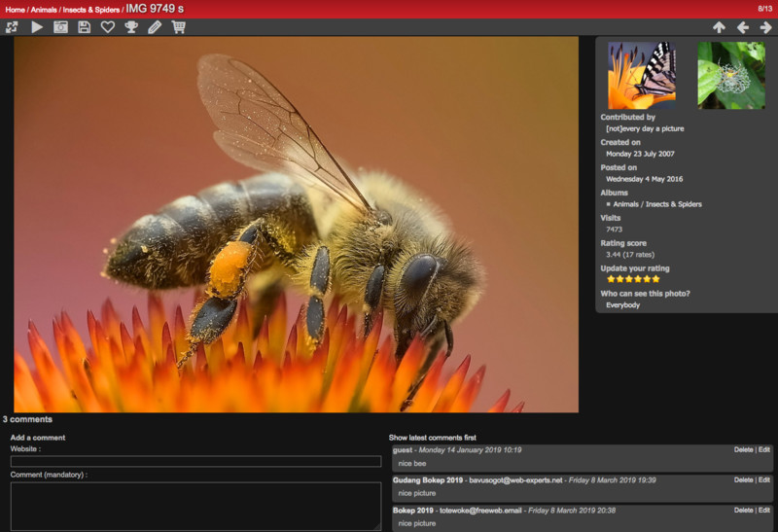Add photo to cart with cart icon
Image resolution: width=778 pixels, height=532 pixels.
click(178, 27)
